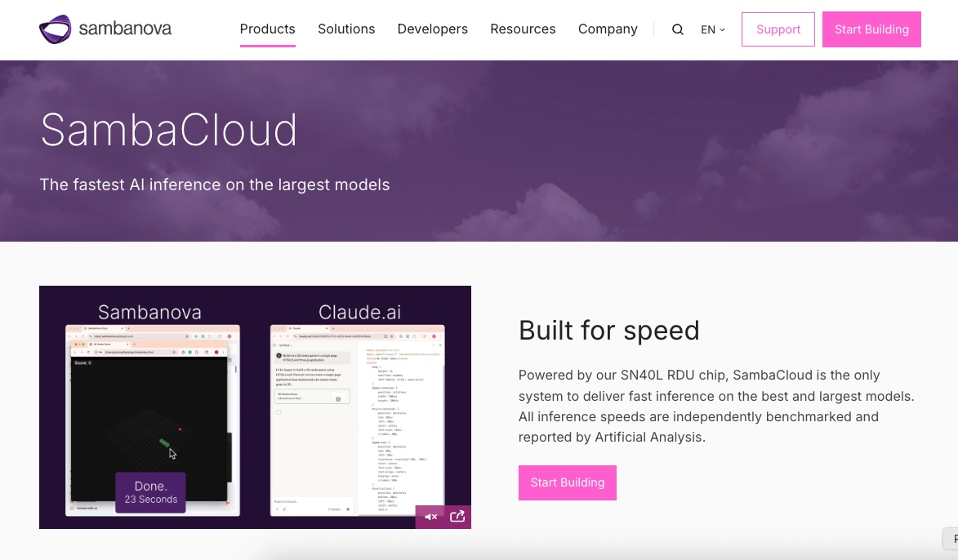
Task: Click the video share icon
Action: coord(457,517)
